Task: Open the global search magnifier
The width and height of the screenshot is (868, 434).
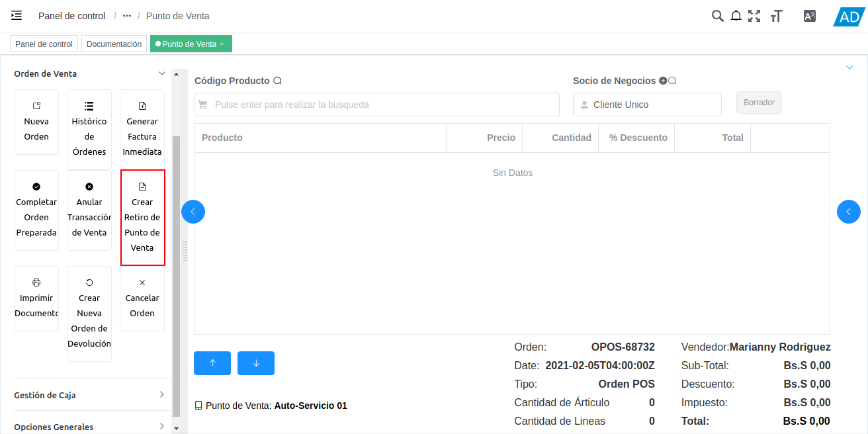Action: pos(718,15)
